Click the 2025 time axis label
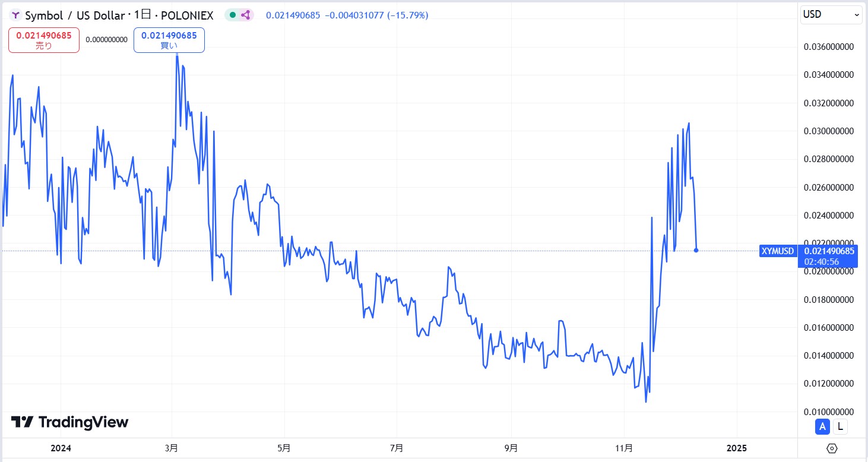This screenshot has height=462, width=868. pyautogui.click(x=737, y=448)
